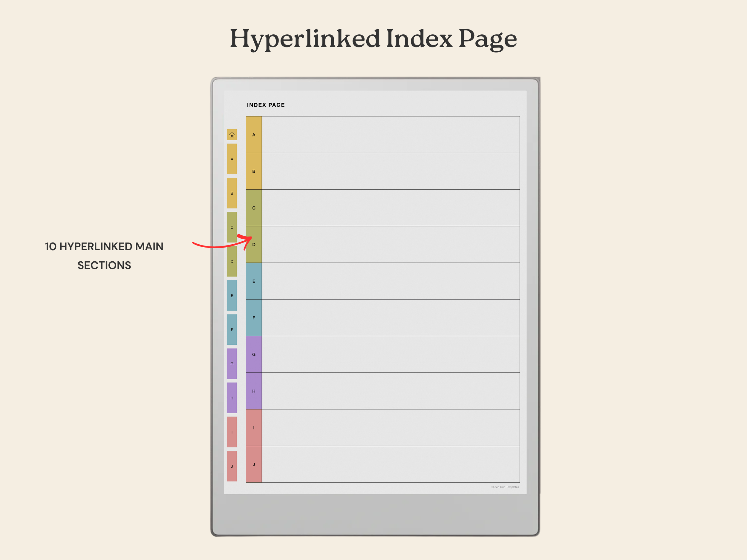Open purple side tab H
This screenshot has height=560, width=747.
[232, 398]
